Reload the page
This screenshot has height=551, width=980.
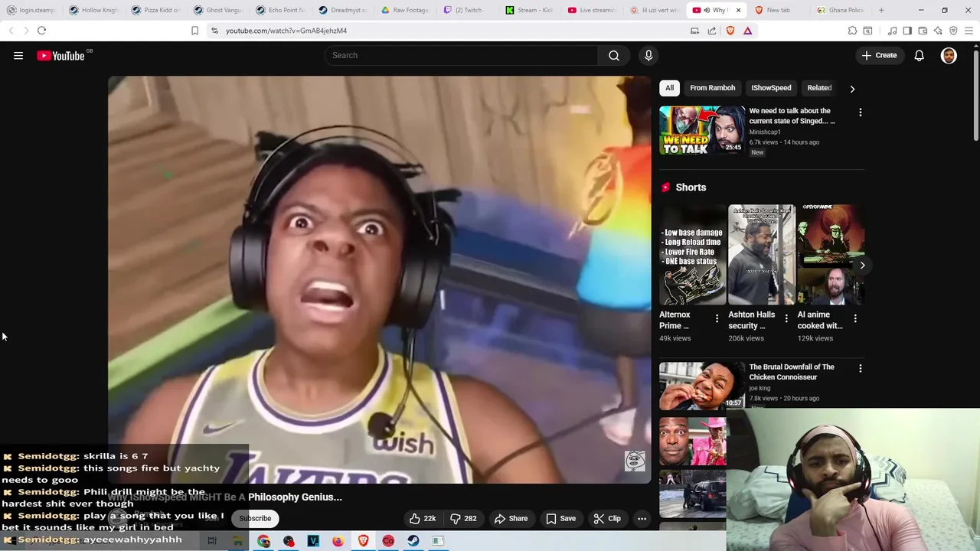pyautogui.click(x=41, y=31)
